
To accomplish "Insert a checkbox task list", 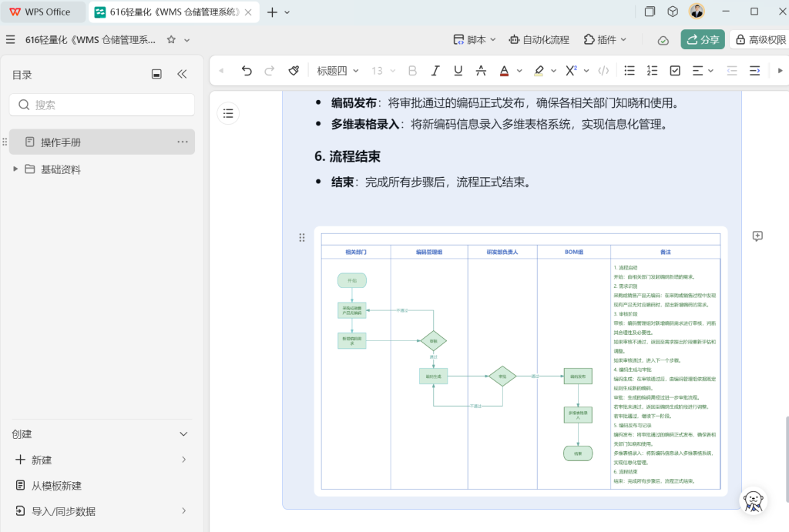I will (x=675, y=71).
